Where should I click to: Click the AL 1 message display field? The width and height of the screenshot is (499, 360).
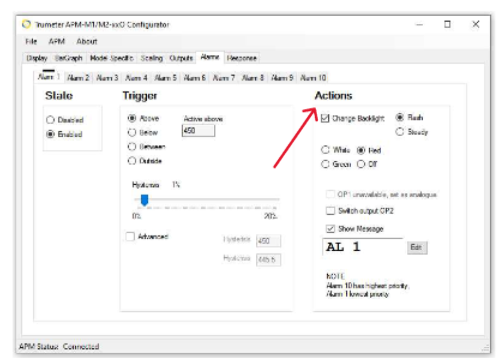pos(363,247)
